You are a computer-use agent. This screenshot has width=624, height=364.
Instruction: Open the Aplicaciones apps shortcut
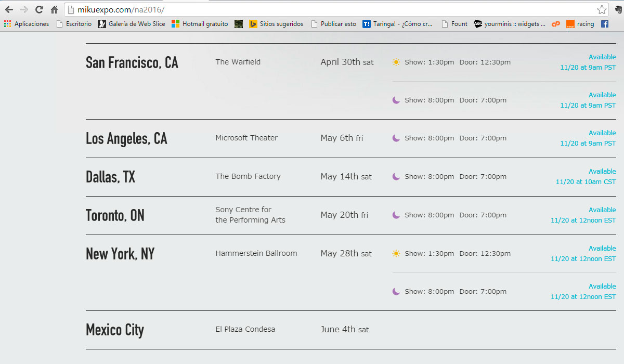(x=26, y=24)
